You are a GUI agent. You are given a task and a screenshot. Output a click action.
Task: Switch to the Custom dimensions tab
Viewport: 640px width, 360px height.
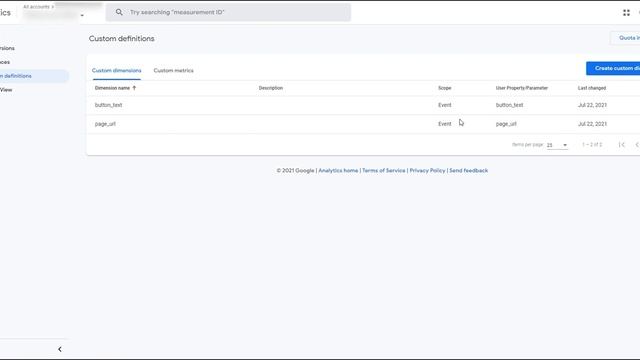(x=116, y=71)
